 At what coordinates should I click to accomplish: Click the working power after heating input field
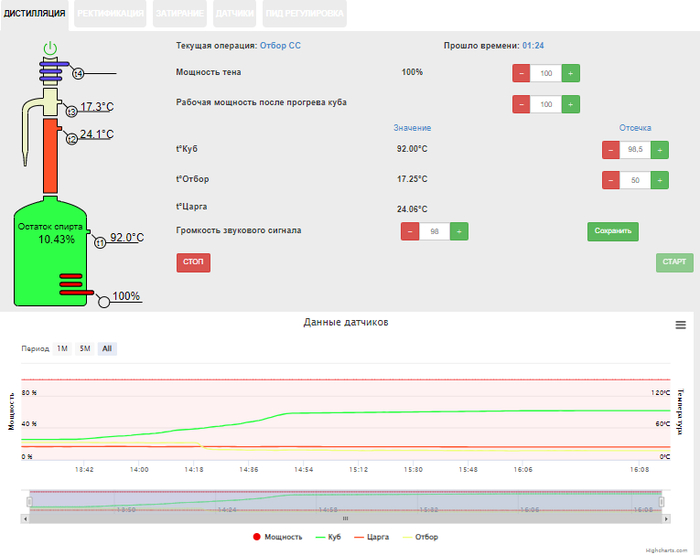[x=545, y=104]
